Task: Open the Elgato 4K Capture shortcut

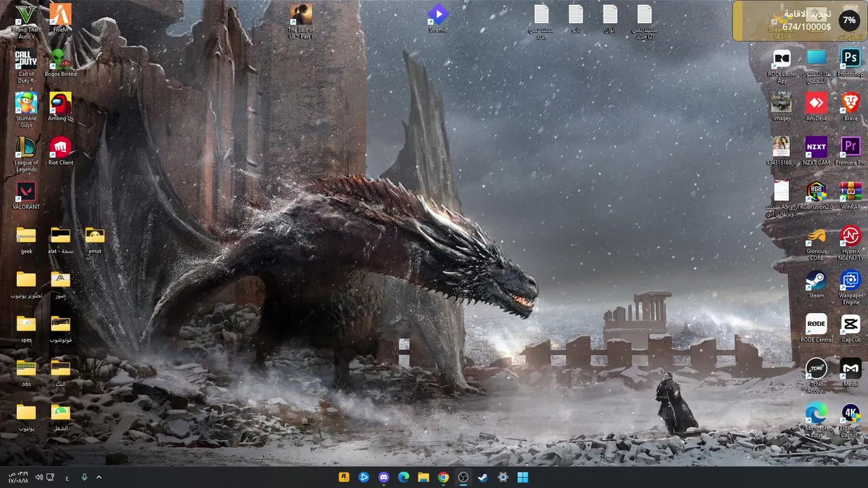Action: 850,420
